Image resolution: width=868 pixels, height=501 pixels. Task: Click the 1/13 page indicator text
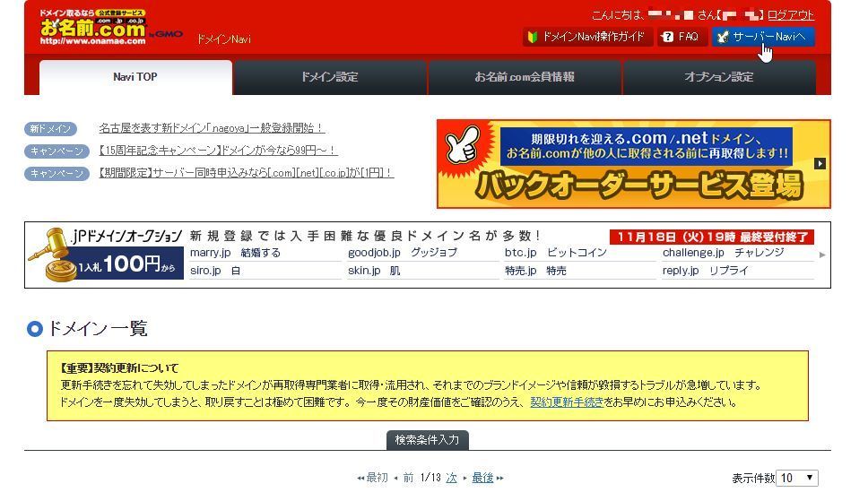(x=430, y=478)
